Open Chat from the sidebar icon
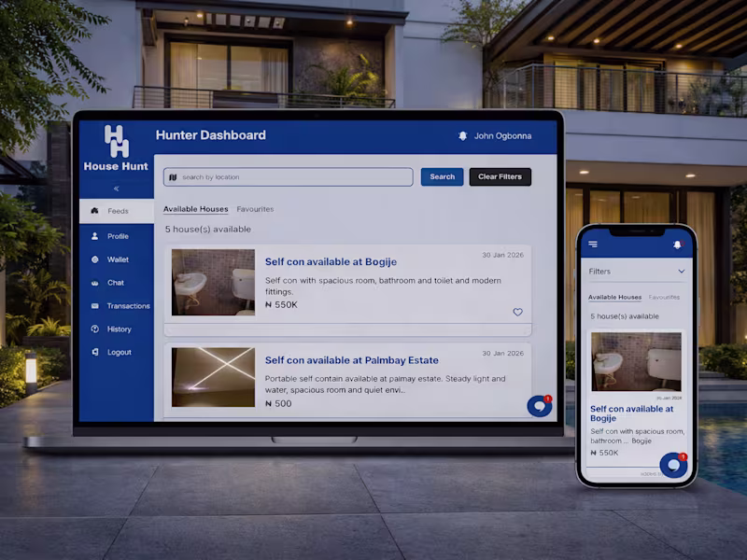Viewport: 747px width, 560px height. point(97,283)
